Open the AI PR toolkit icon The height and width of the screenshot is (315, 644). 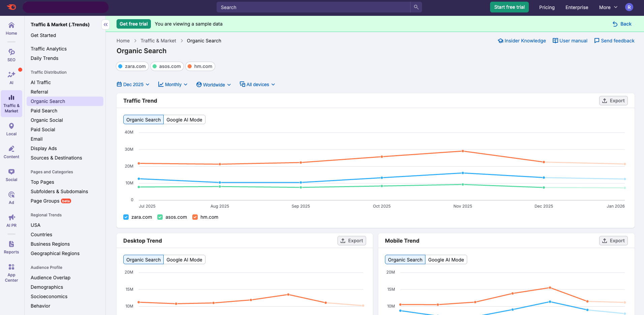click(x=11, y=221)
